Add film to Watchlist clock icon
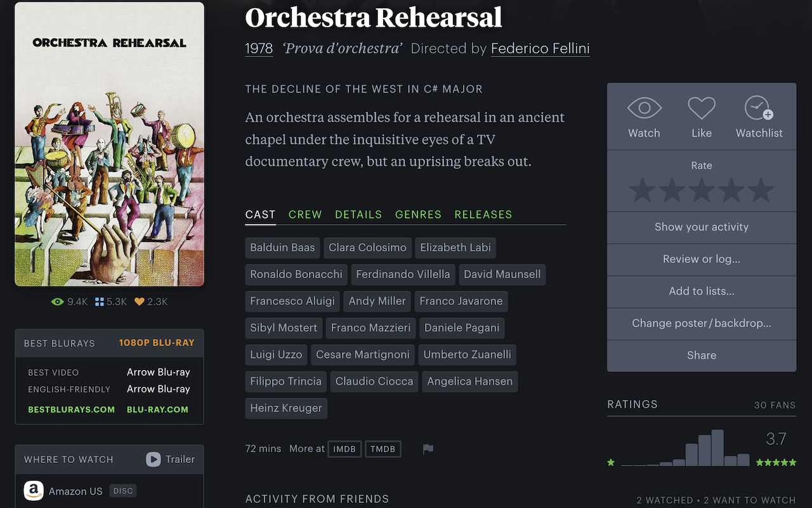Screen dimensions: 812x508 pos(759,109)
